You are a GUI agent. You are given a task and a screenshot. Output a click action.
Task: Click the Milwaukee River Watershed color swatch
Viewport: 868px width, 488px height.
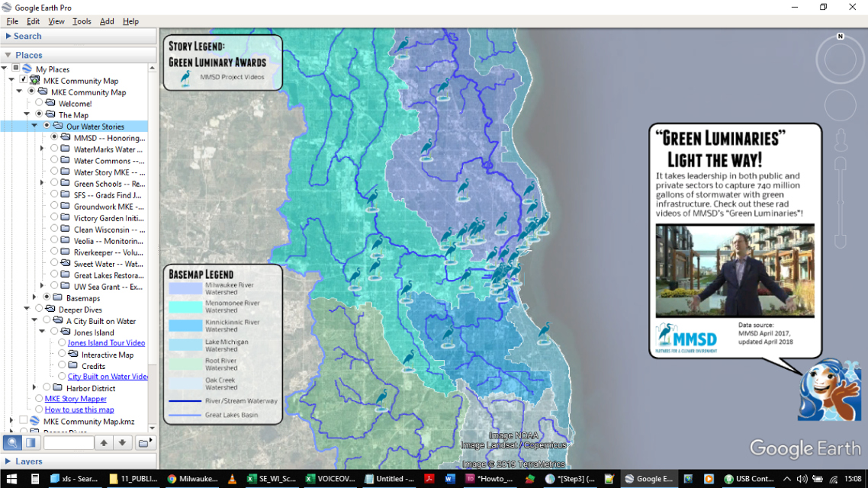(185, 288)
